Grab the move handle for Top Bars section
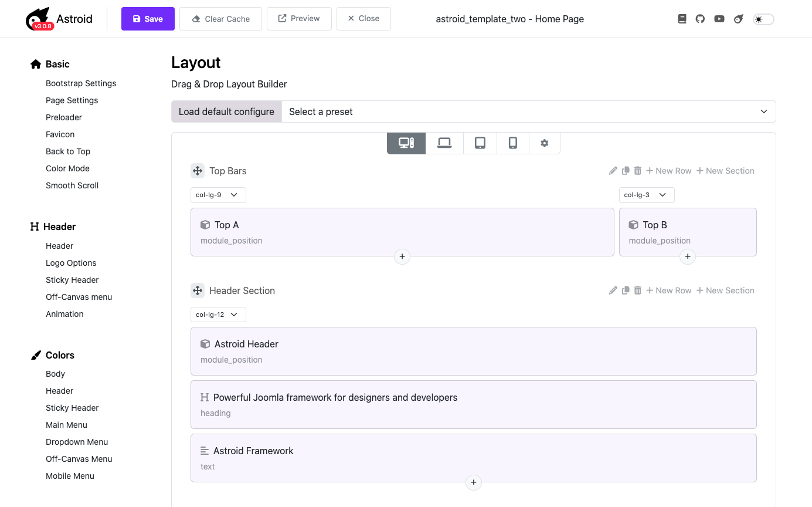Image resolution: width=812 pixels, height=507 pixels. pyautogui.click(x=198, y=171)
